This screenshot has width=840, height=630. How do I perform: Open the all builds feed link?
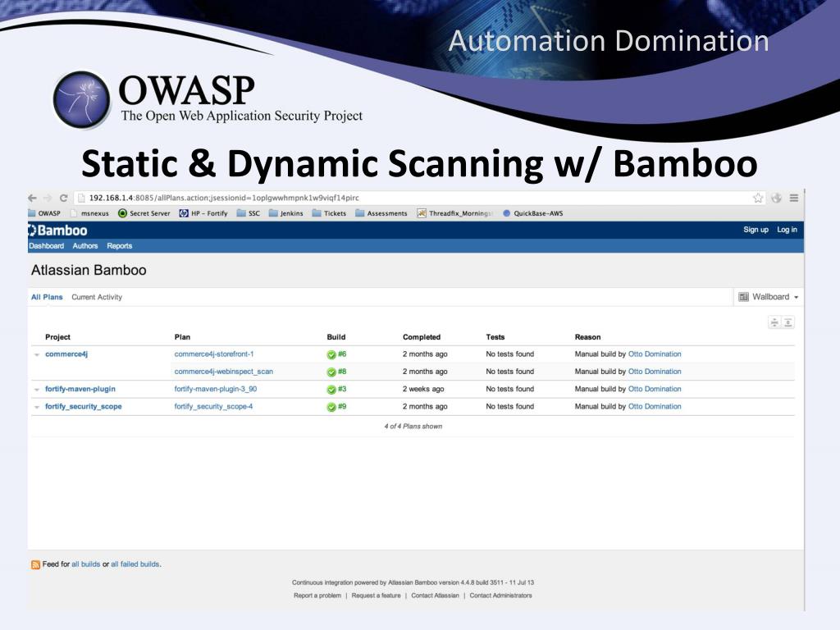coord(85,564)
